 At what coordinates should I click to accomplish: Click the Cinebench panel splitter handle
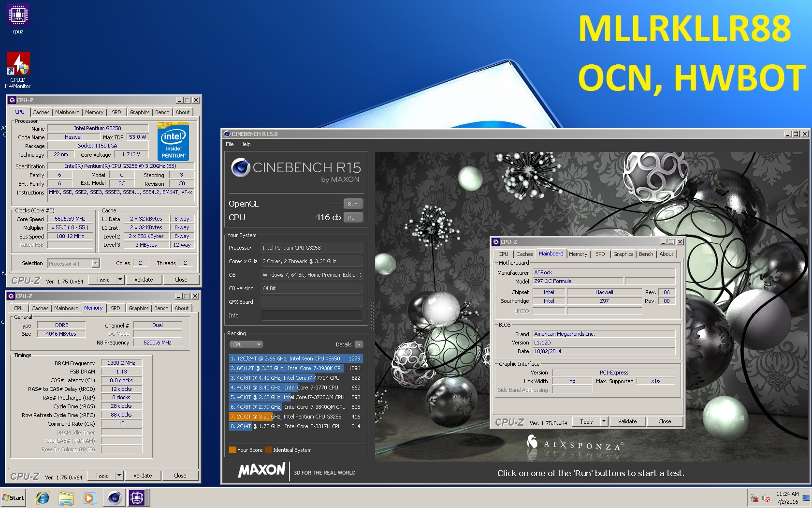coord(372,317)
